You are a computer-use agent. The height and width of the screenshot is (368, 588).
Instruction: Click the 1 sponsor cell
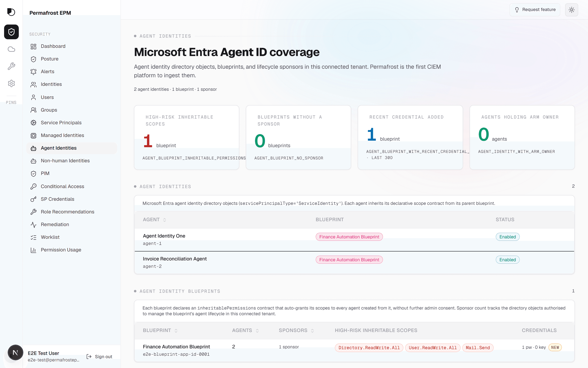click(289, 347)
